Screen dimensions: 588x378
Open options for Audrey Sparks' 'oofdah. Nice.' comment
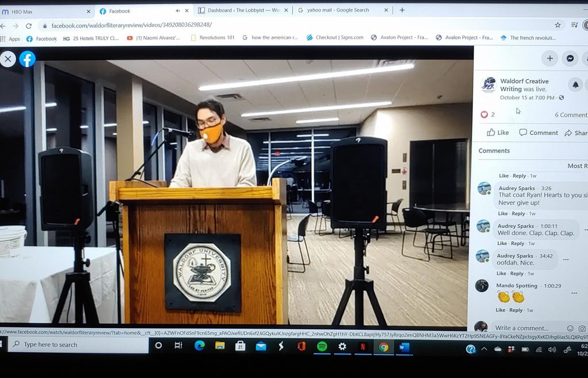point(566,259)
